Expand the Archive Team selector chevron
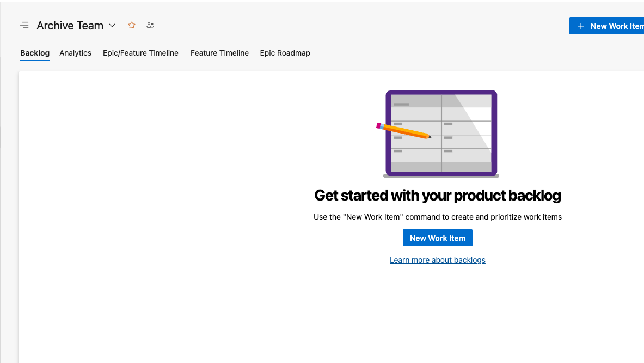This screenshot has width=644, height=363. 112,26
